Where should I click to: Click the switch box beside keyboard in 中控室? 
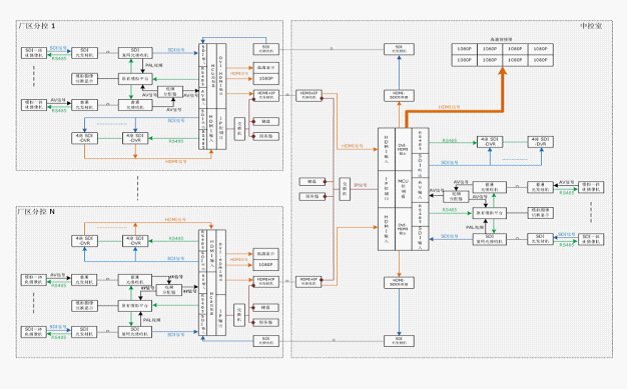tap(345, 189)
